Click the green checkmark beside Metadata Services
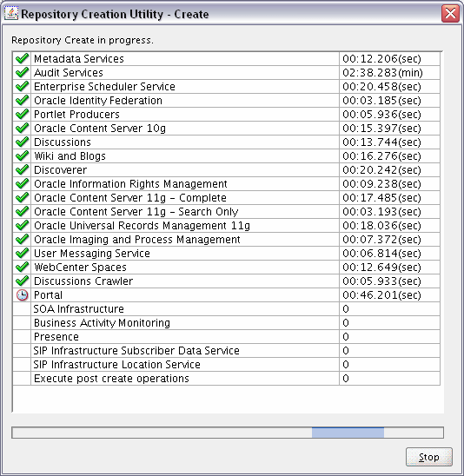 (x=23, y=58)
